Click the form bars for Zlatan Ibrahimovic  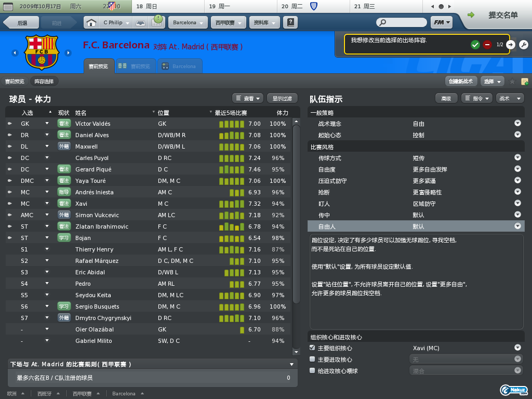232,227
